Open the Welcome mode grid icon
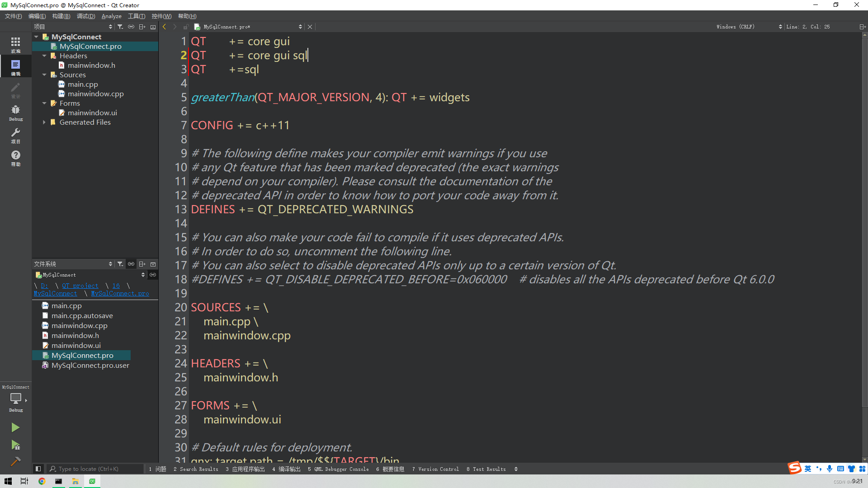Image resolution: width=868 pixels, height=488 pixels. pyautogui.click(x=15, y=44)
